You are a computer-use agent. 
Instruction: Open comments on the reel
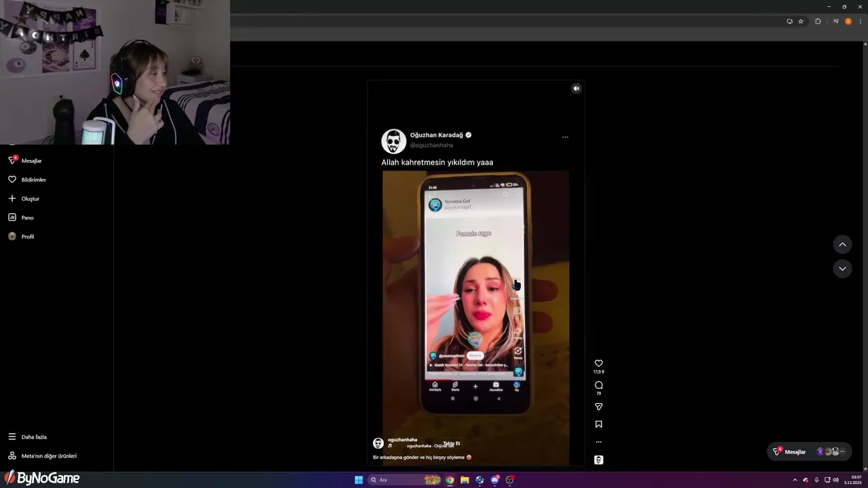coord(599,385)
